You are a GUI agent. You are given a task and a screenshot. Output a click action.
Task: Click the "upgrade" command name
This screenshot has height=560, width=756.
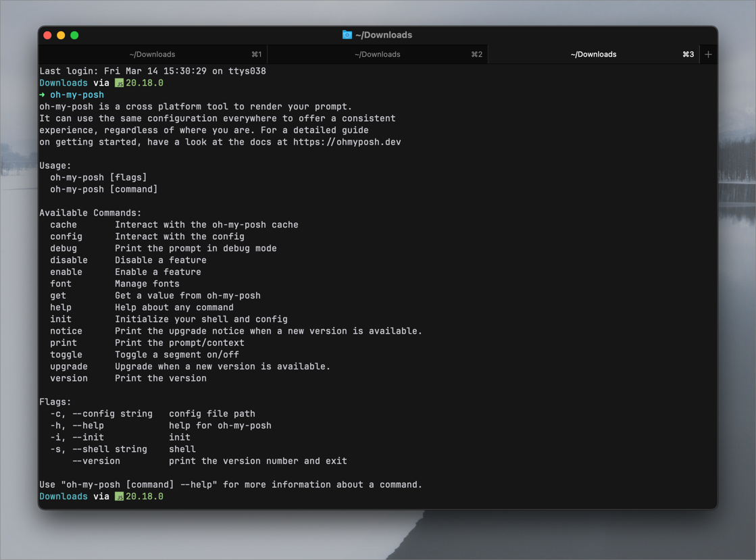[69, 366]
